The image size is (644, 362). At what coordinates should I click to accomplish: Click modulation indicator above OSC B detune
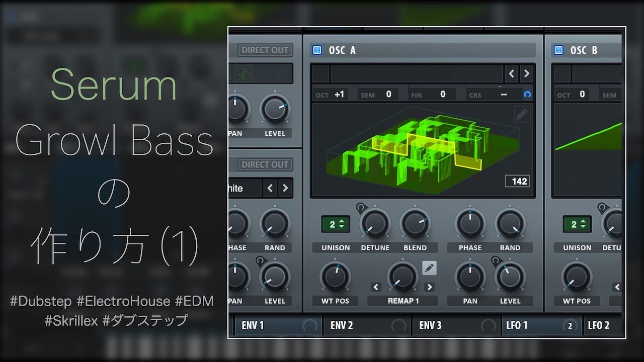pos(601,207)
